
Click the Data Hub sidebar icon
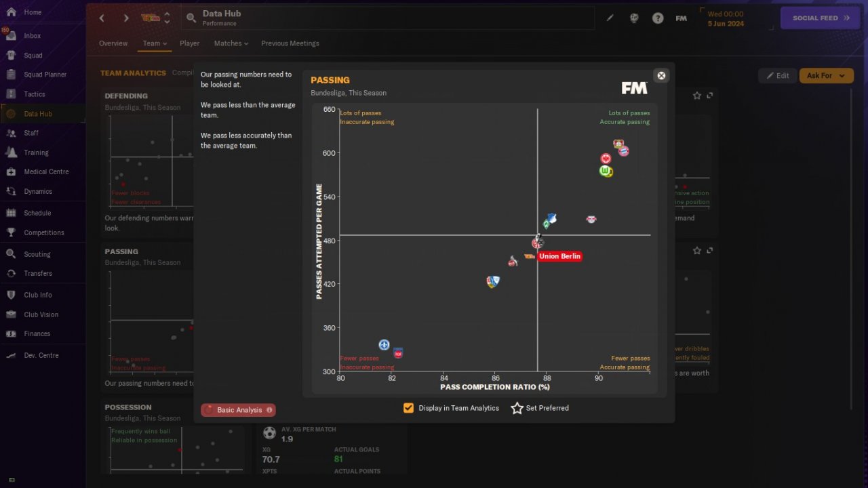click(x=11, y=114)
